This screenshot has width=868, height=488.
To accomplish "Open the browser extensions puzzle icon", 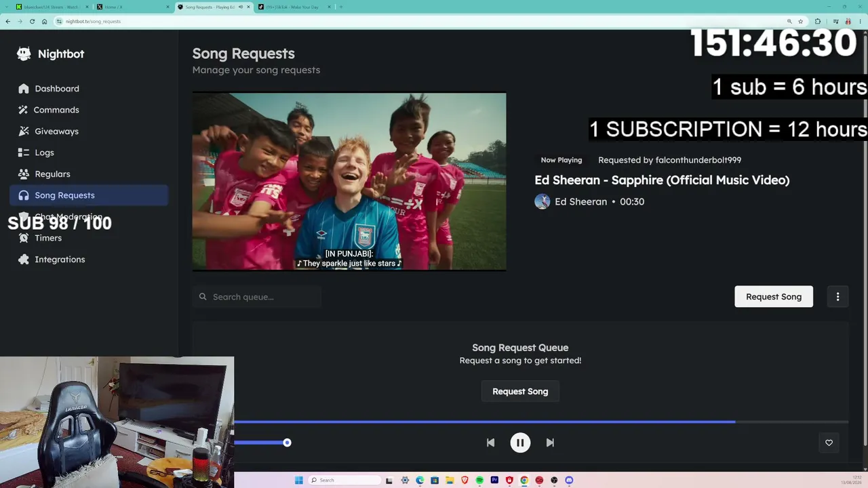I will point(818,21).
